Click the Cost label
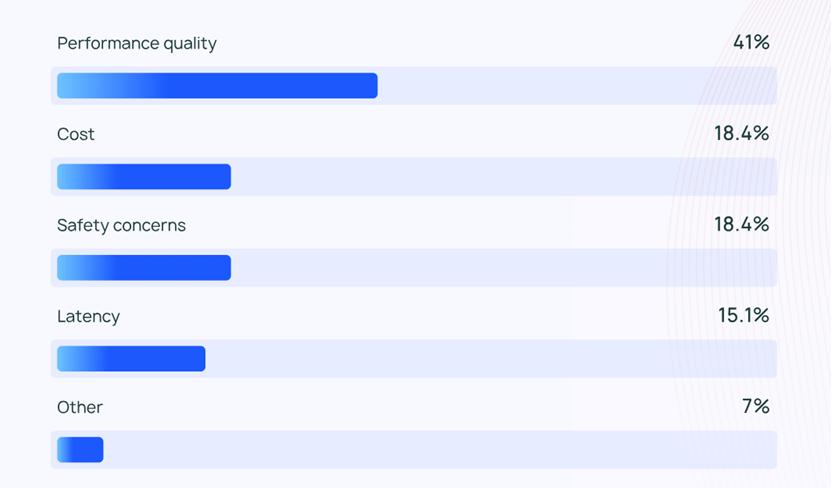This screenshot has height=488, width=831. [x=76, y=135]
